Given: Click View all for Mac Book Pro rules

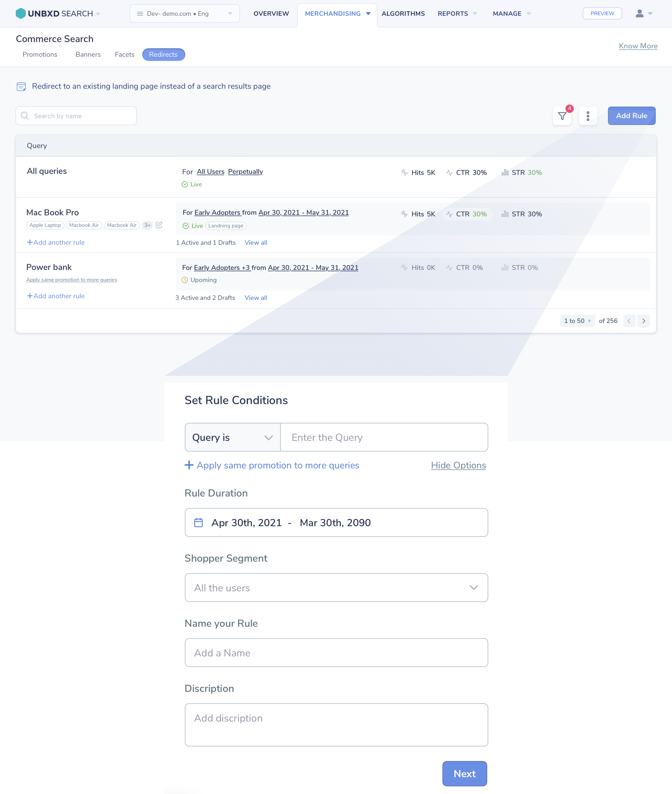Looking at the screenshot, I should 256,243.
